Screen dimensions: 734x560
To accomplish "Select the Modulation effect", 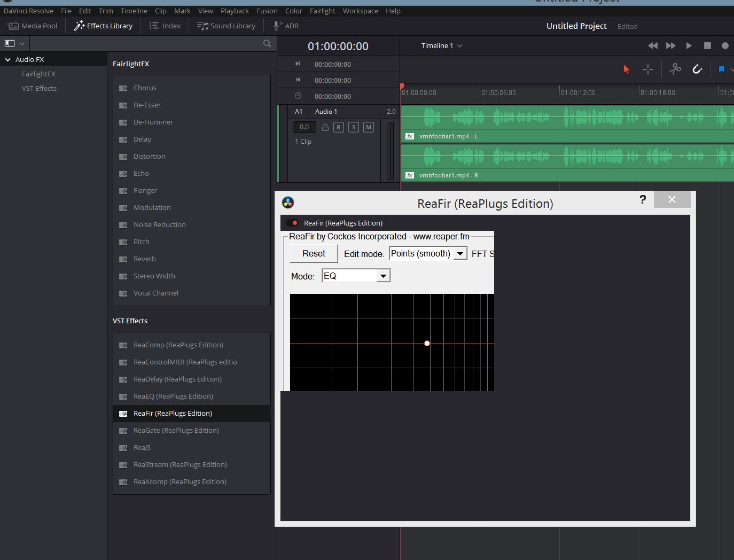I will [191, 208].
